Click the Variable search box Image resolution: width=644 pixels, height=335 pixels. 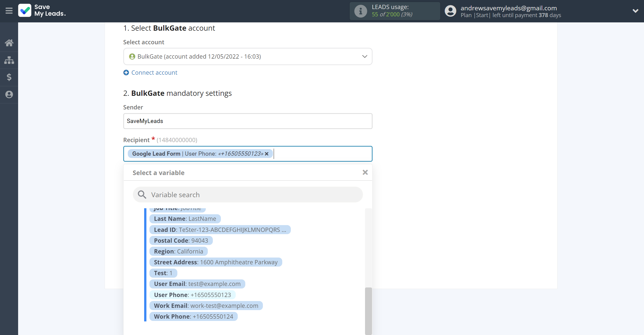click(x=248, y=195)
